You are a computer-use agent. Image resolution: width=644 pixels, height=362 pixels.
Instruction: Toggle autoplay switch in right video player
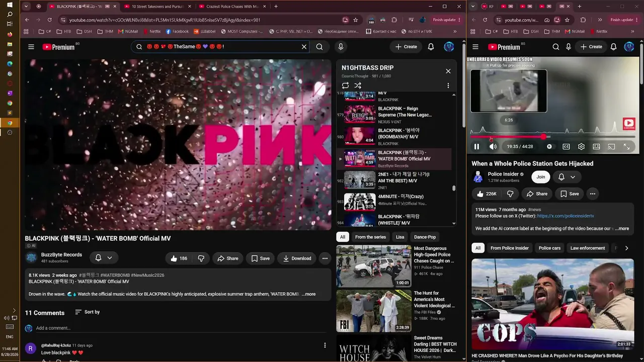pos(549,147)
